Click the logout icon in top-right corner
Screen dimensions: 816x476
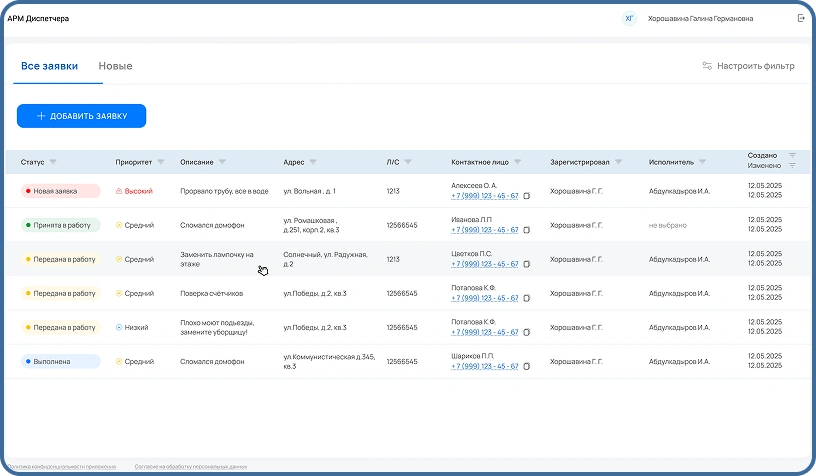tap(801, 18)
